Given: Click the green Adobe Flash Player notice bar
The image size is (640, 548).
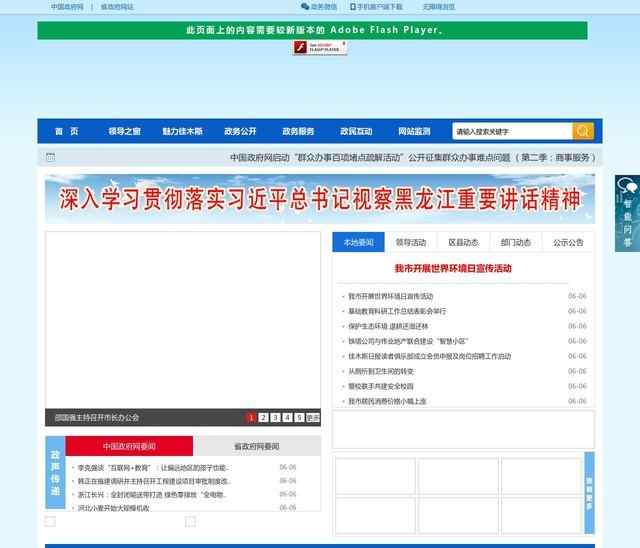Looking at the screenshot, I should 312,30.
